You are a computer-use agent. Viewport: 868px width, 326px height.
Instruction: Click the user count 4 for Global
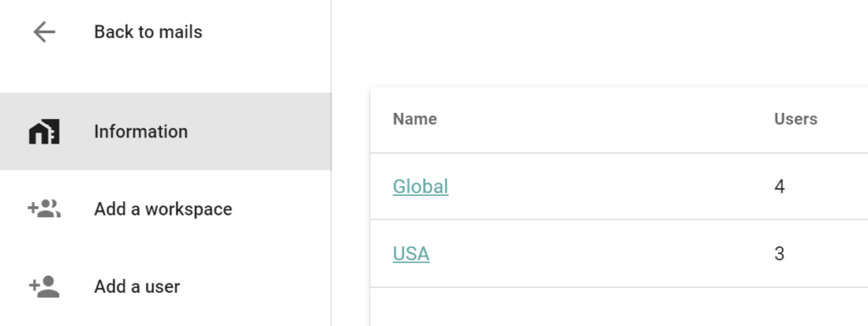pyautogui.click(x=780, y=186)
